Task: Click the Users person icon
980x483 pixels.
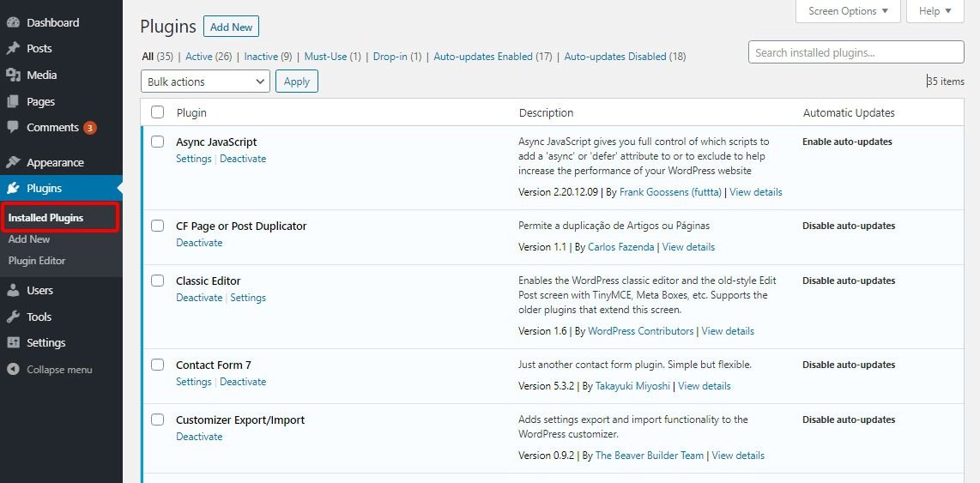Action: [13, 291]
